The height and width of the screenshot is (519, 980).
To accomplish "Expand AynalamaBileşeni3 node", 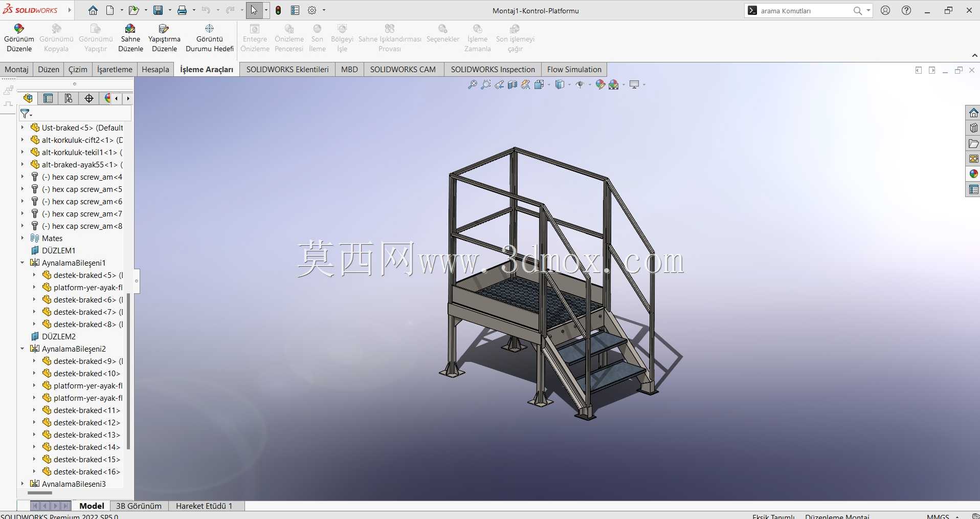I will coord(23,484).
